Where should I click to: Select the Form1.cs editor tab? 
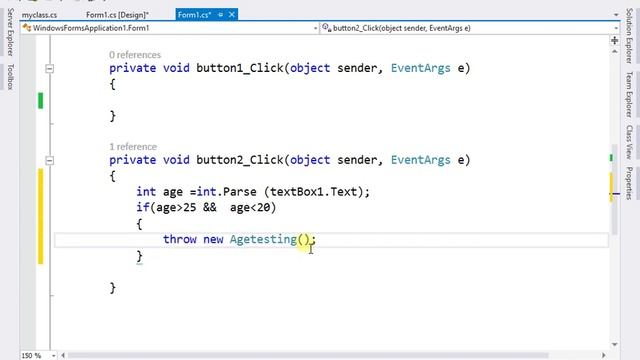pos(194,15)
